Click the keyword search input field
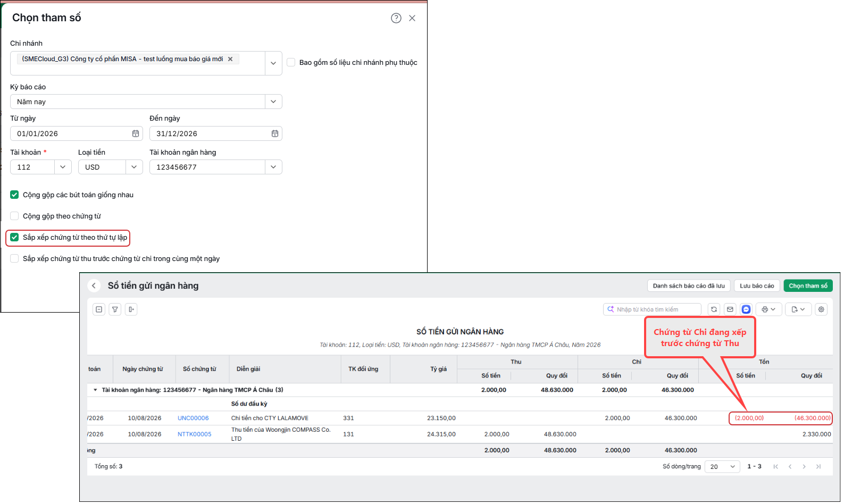This screenshot has width=844, height=504. coord(652,309)
